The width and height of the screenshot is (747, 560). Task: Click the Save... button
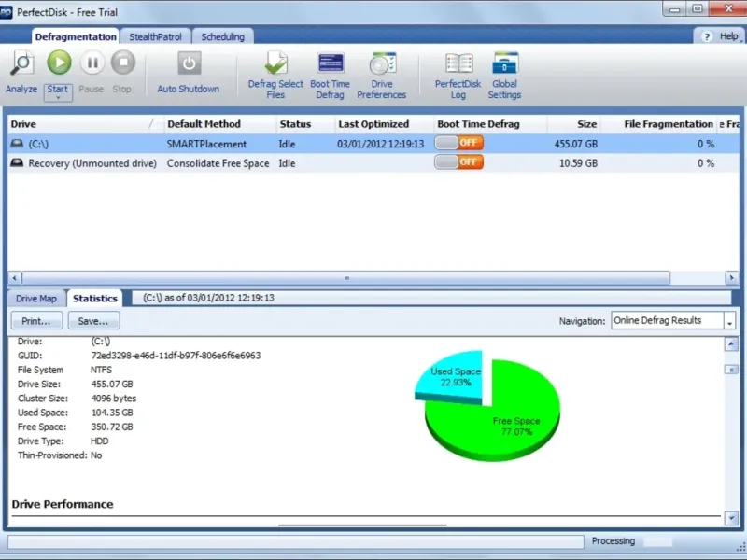tap(93, 321)
